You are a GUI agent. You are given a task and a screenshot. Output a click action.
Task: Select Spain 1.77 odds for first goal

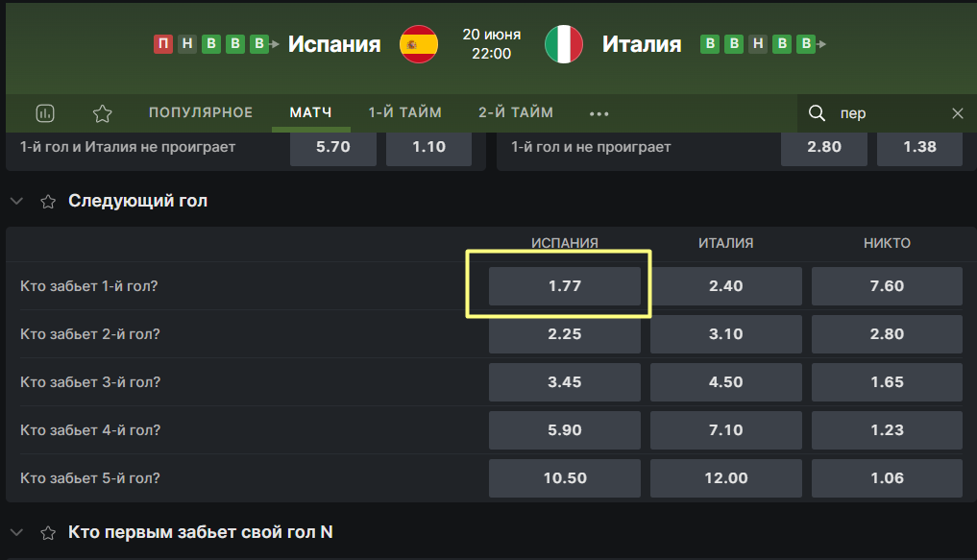tap(565, 286)
